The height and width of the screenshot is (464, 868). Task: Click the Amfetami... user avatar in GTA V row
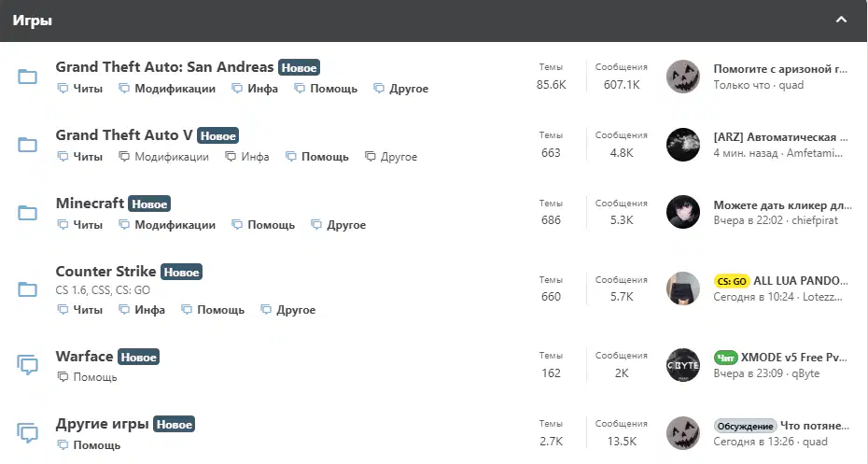click(x=682, y=145)
